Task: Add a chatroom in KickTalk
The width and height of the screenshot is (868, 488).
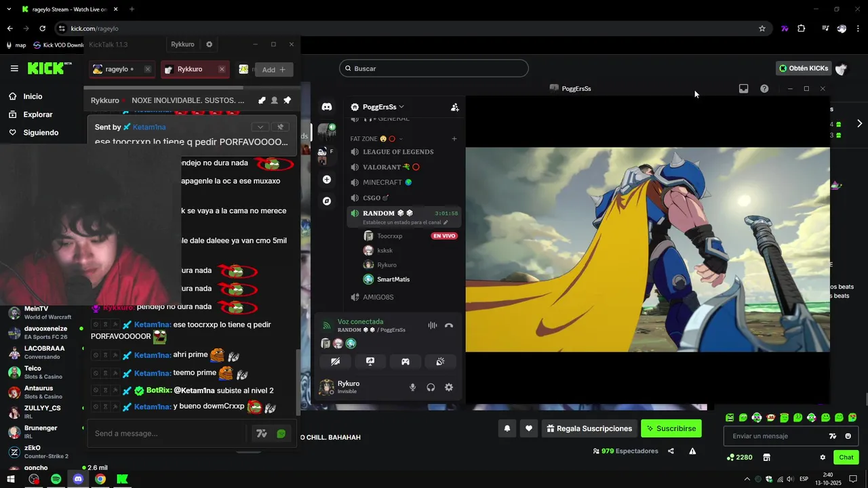Action: tap(274, 70)
